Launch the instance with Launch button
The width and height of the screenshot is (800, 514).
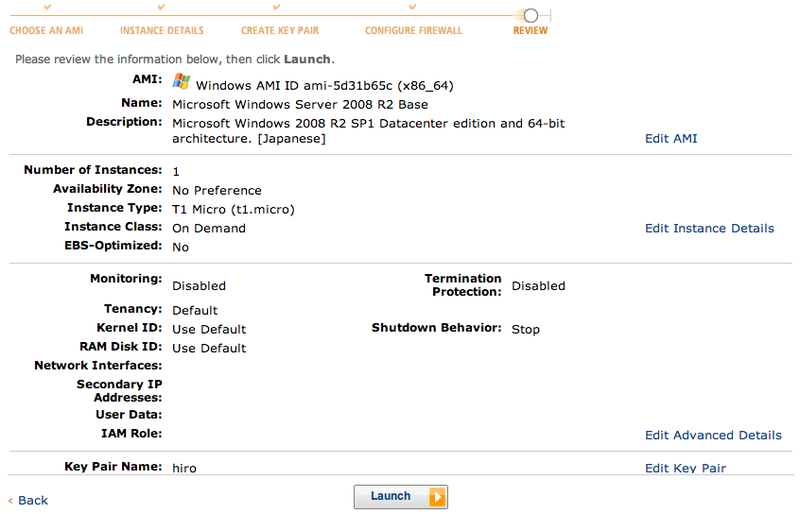[x=401, y=497]
